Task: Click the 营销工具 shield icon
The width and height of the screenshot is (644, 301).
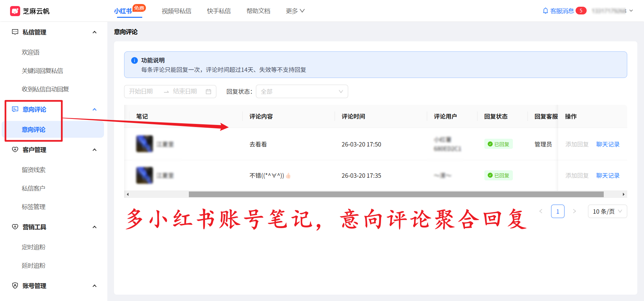Action: click(x=15, y=227)
